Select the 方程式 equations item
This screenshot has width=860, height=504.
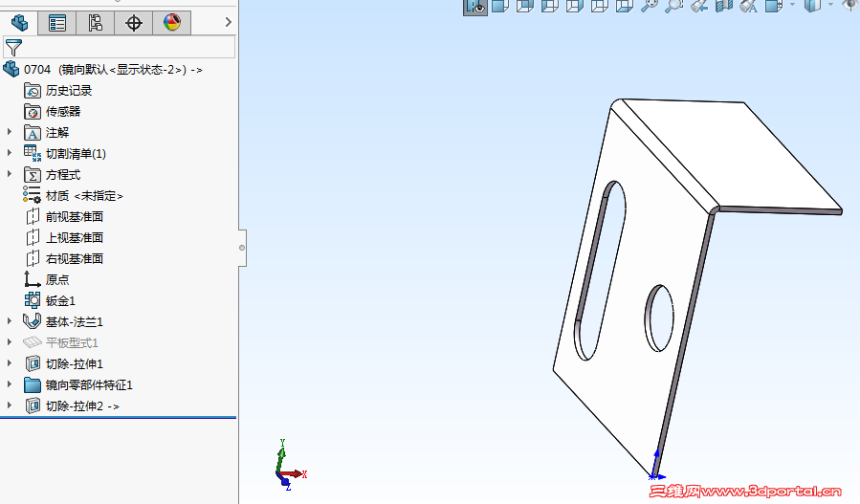click(x=63, y=175)
